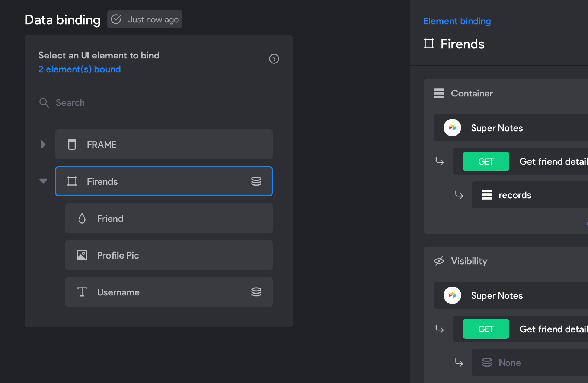588x383 pixels.
Task: Select the Friend element row
Action: click(169, 218)
